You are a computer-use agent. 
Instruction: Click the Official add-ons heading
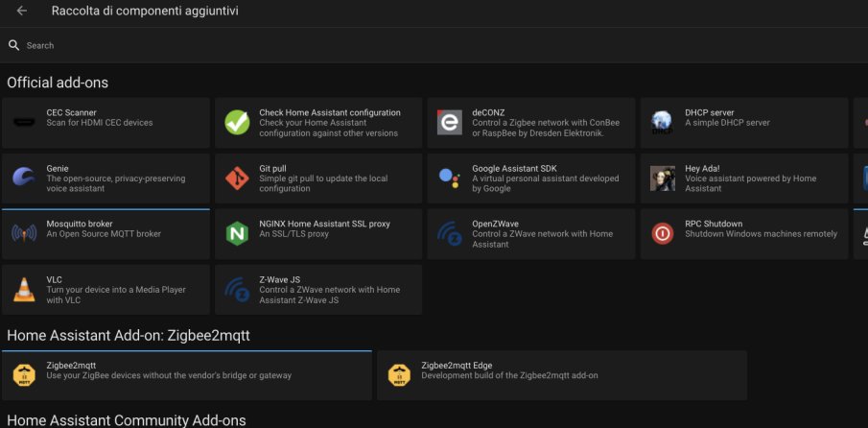tap(58, 83)
